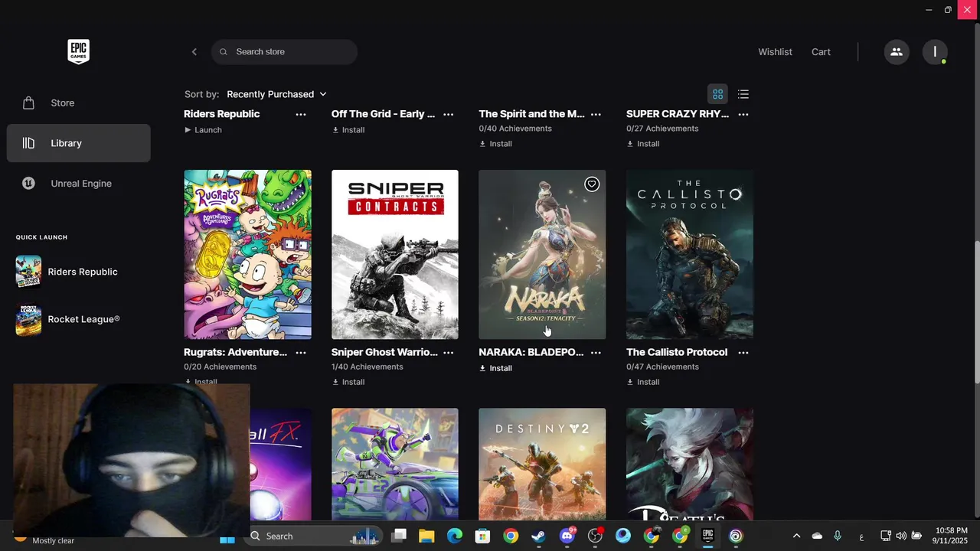Open SUPER CRAZY RHY... three-dot menu
The height and width of the screenshot is (551, 980).
point(743,114)
